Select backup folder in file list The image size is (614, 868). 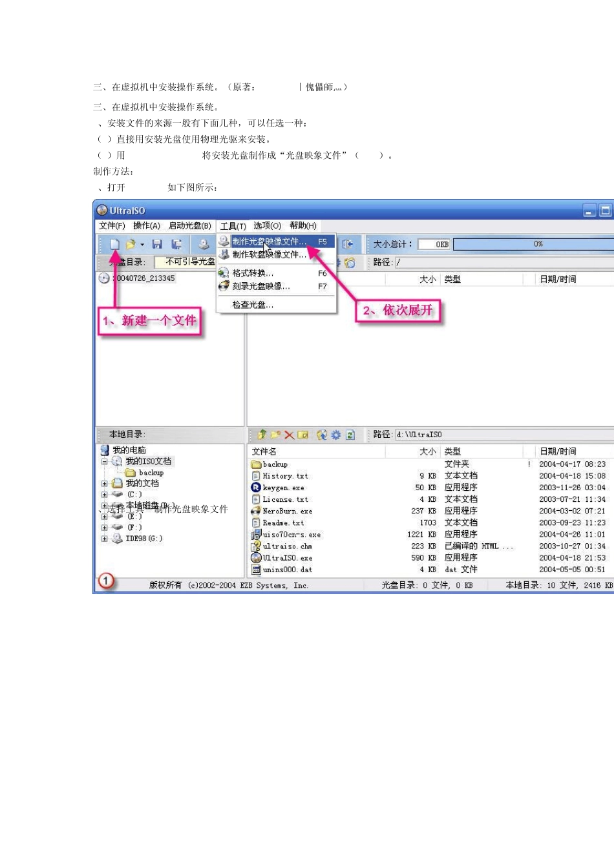pyautogui.click(x=275, y=464)
